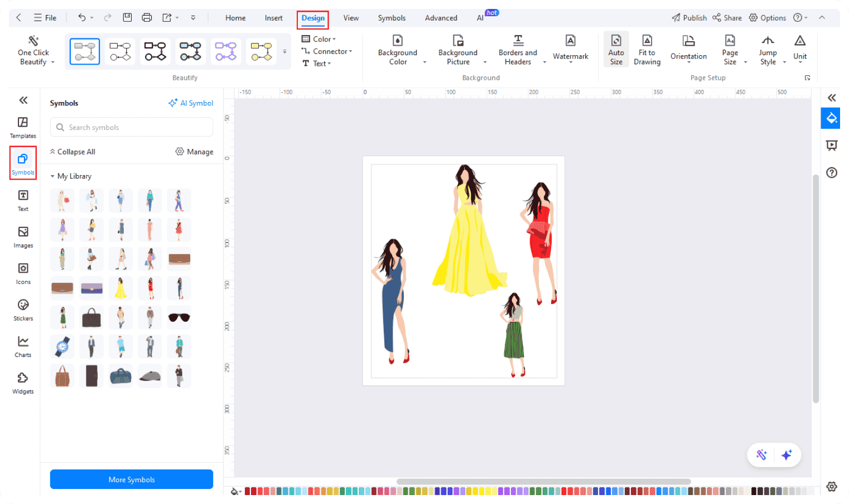Open the Color dropdown in Beautify group

click(319, 39)
